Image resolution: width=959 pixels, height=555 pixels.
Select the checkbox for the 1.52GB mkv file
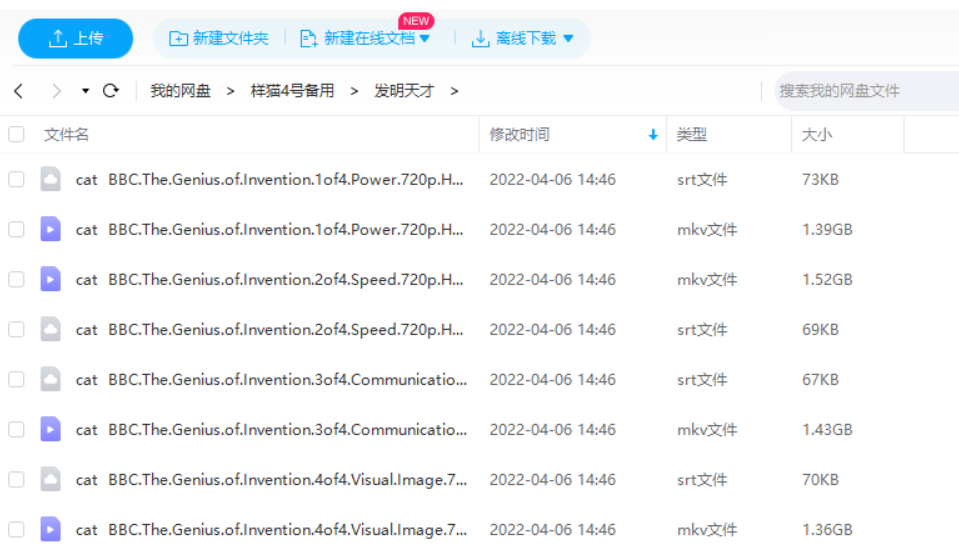tap(16, 279)
